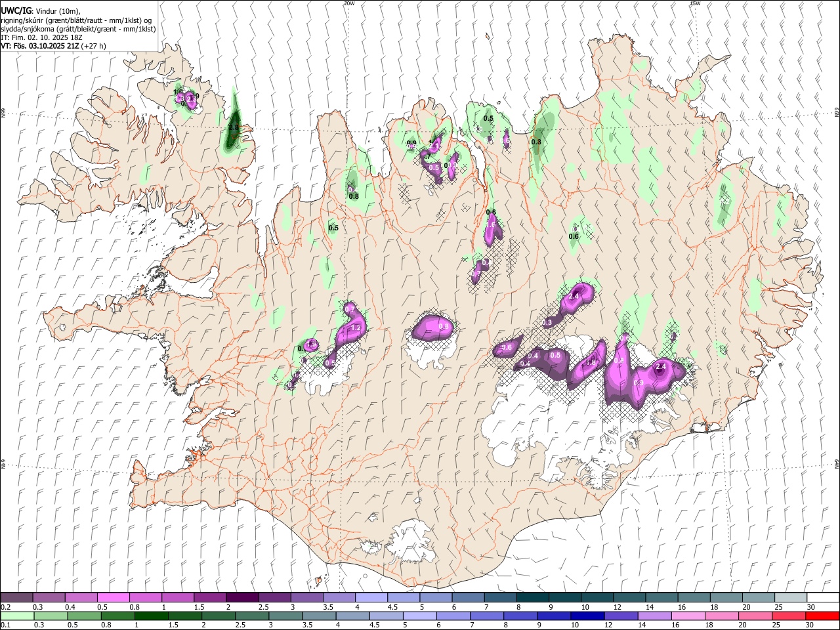Select the light blue rain swatch labeled 5
The width and height of the screenshot is (840, 630).
(420, 616)
